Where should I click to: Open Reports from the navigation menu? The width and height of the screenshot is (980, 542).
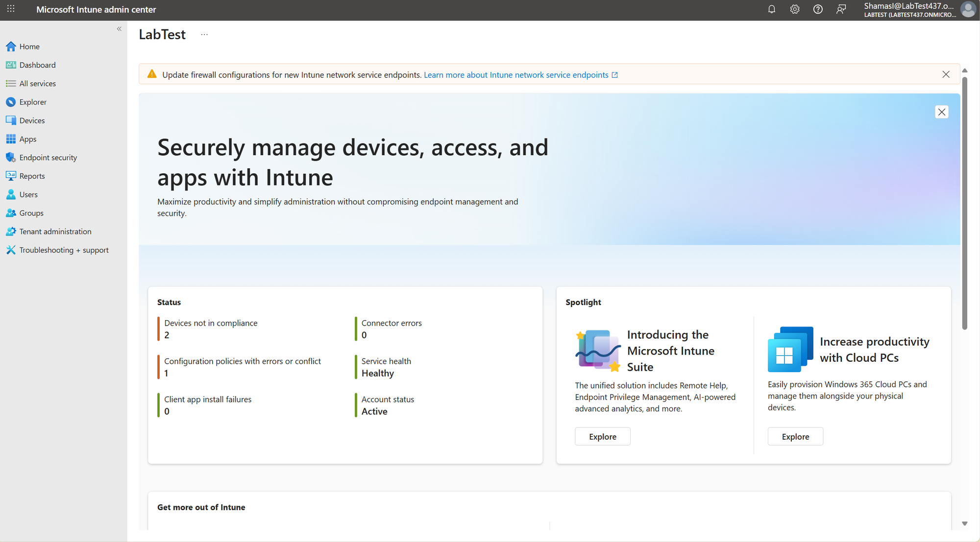coord(32,176)
